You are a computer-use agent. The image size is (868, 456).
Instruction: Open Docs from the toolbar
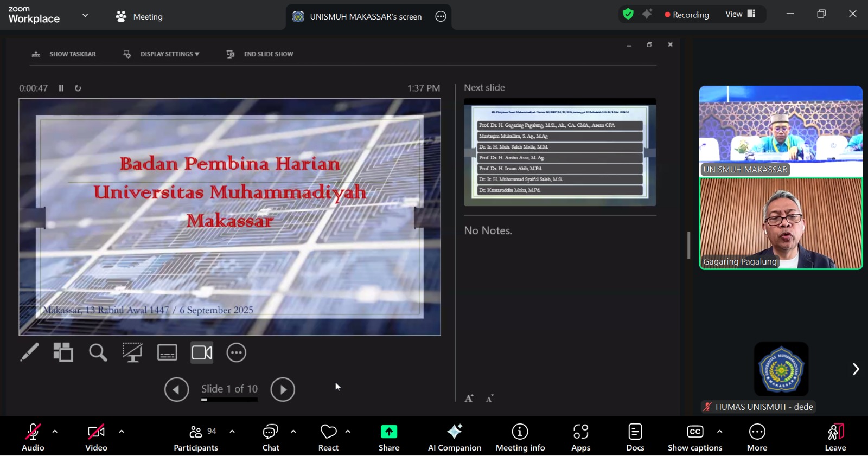pyautogui.click(x=635, y=437)
